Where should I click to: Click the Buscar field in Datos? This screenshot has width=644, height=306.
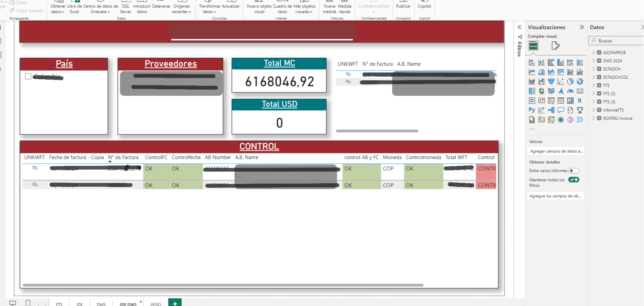(617, 41)
